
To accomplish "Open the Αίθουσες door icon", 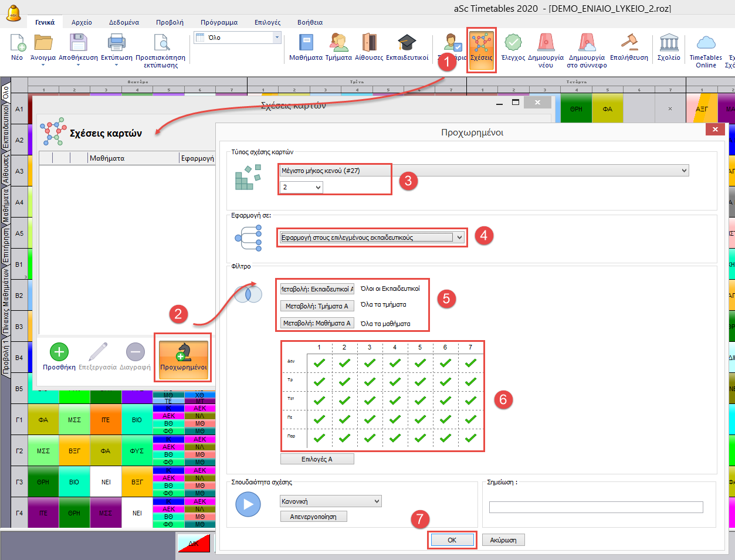I will [368, 44].
